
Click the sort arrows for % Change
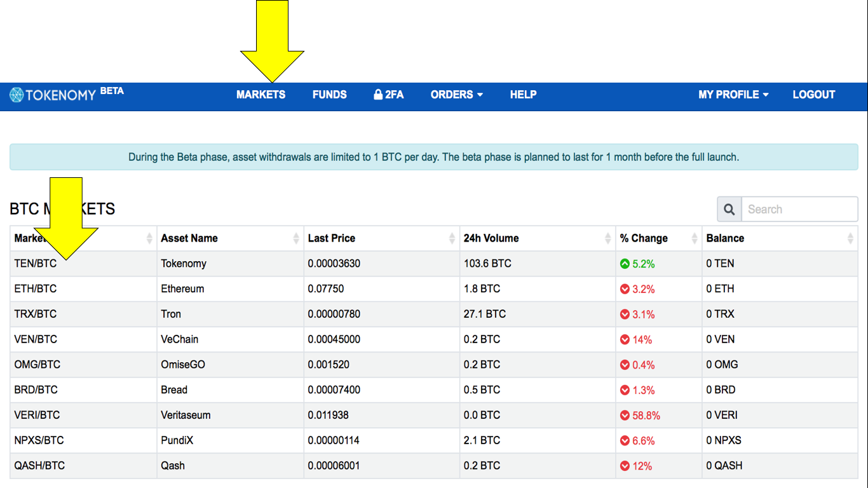(x=695, y=238)
